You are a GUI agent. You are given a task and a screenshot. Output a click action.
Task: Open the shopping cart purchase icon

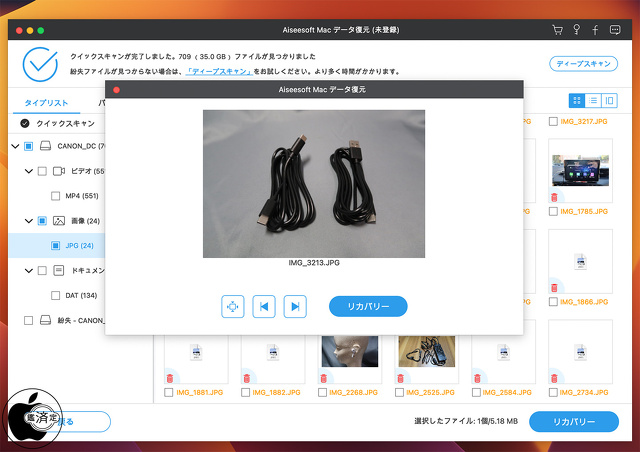(557, 30)
